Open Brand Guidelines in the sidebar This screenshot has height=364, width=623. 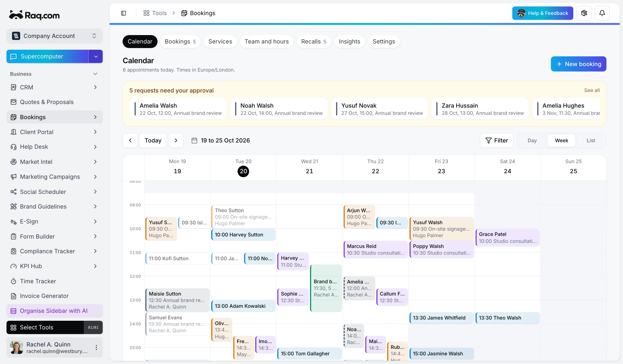coord(54,207)
